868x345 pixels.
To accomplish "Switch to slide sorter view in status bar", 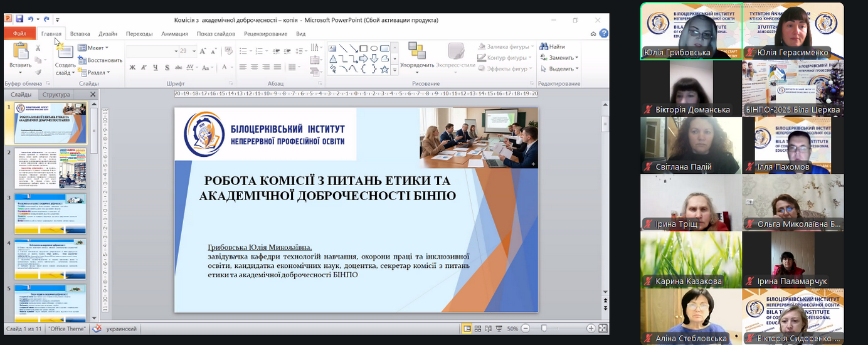I will (479, 329).
